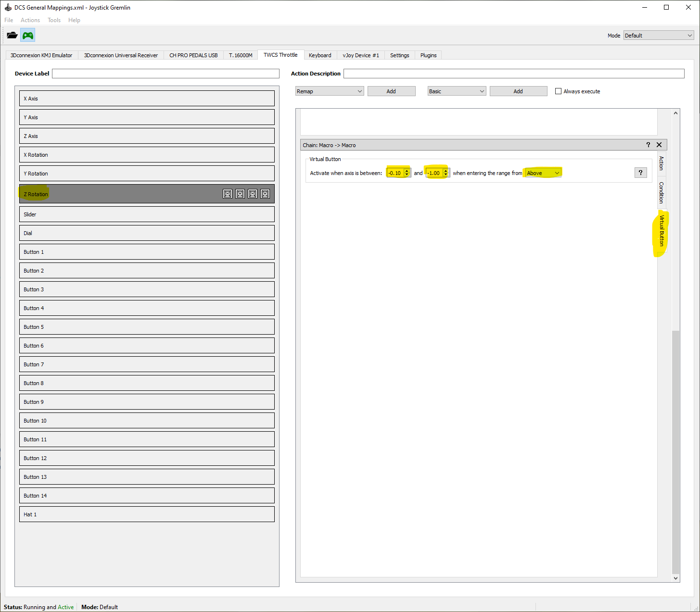Screen dimensions: 700x612
Task: Decrease the -1.00 value with down arrow
Action: click(446, 175)
